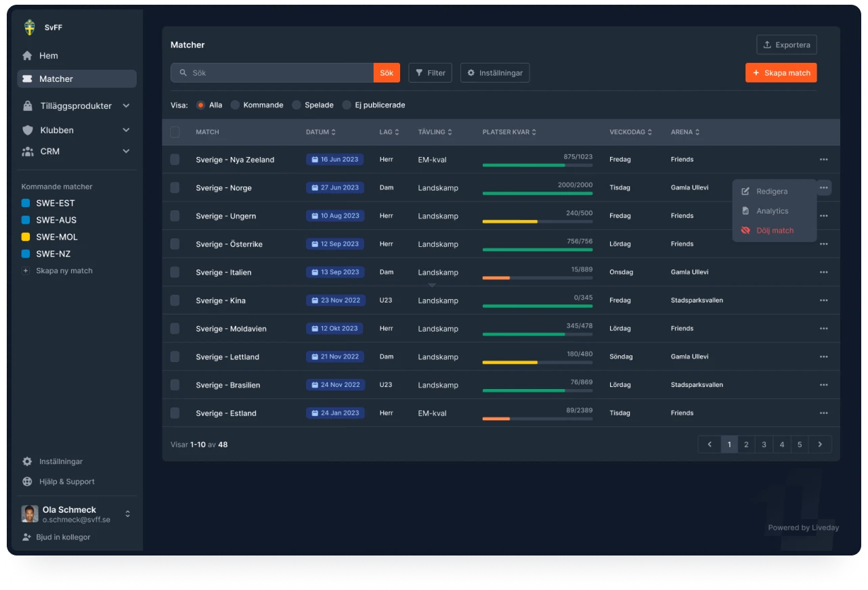Screen dimensions: 868x590
Task: Open Hem via the house icon
Action: point(28,56)
